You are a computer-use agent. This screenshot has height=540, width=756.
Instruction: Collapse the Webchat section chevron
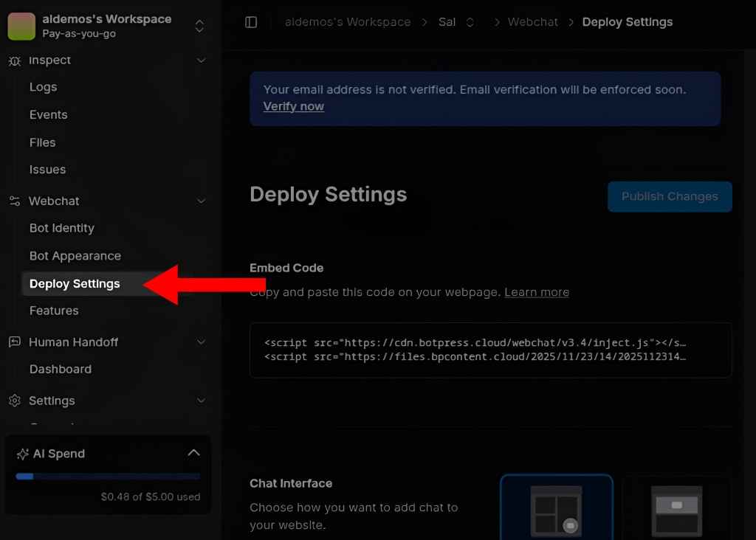coord(201,201)
